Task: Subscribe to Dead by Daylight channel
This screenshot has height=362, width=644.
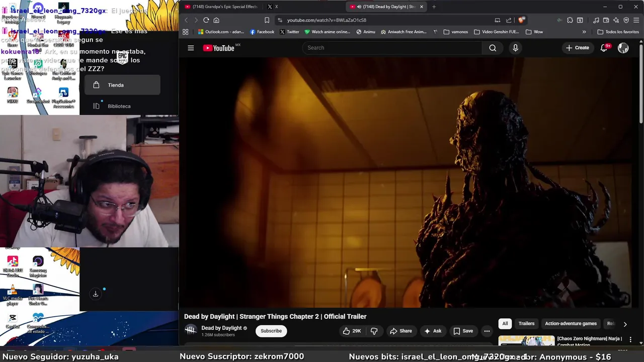Action: coord(271,331)
